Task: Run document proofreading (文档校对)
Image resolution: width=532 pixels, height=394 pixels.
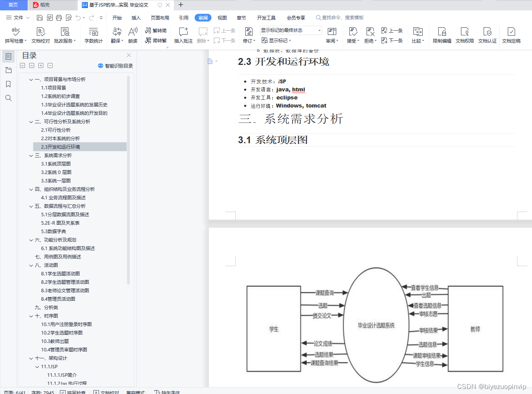Action: point(41,35)
